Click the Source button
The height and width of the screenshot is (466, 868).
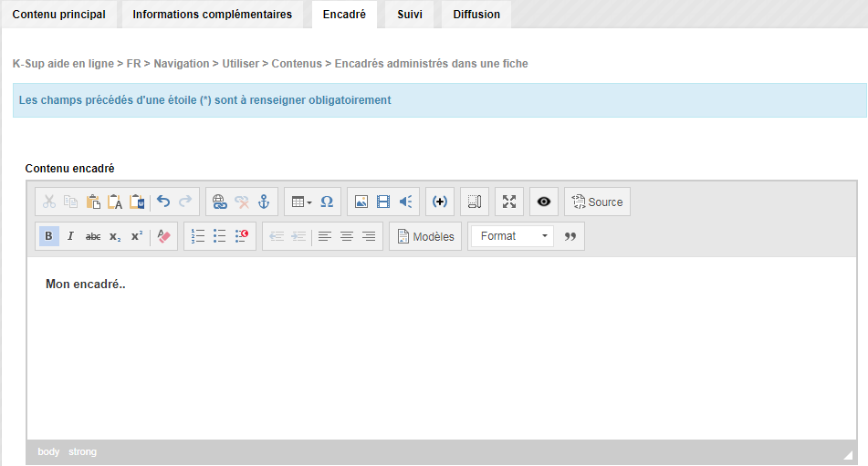click(x=597, y=202)
